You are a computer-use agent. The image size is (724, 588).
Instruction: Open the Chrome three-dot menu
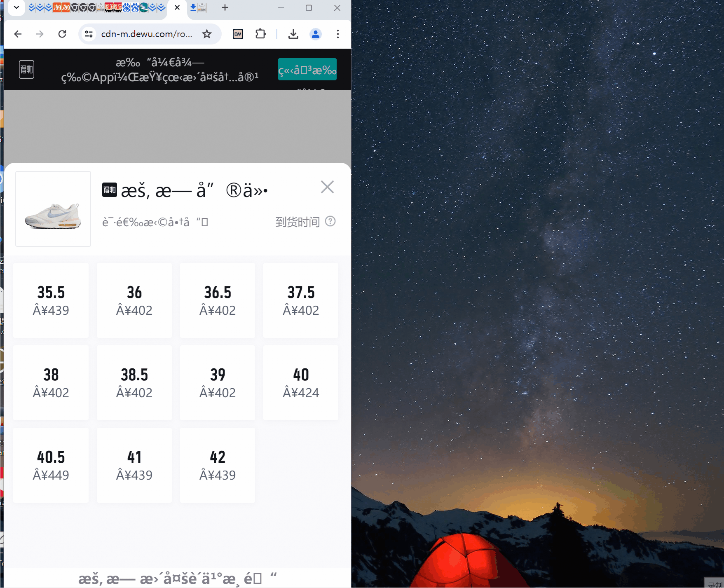(338, 34)
